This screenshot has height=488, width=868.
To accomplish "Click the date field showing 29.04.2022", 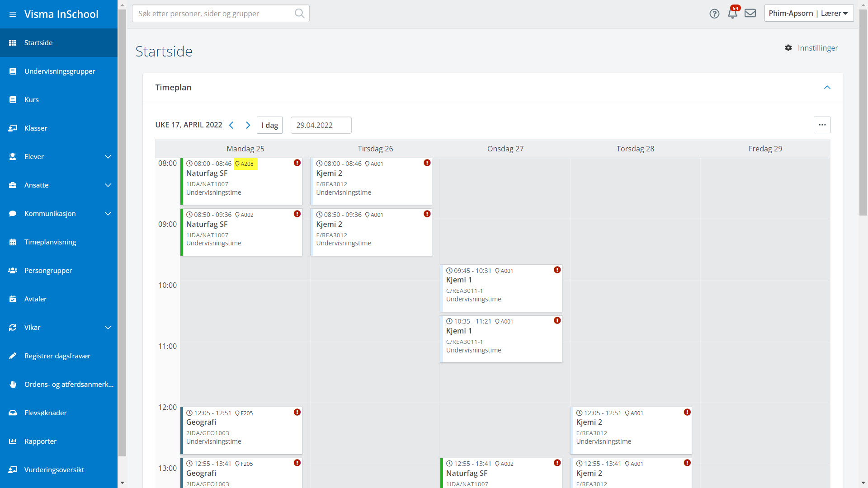I will point(321,125).
